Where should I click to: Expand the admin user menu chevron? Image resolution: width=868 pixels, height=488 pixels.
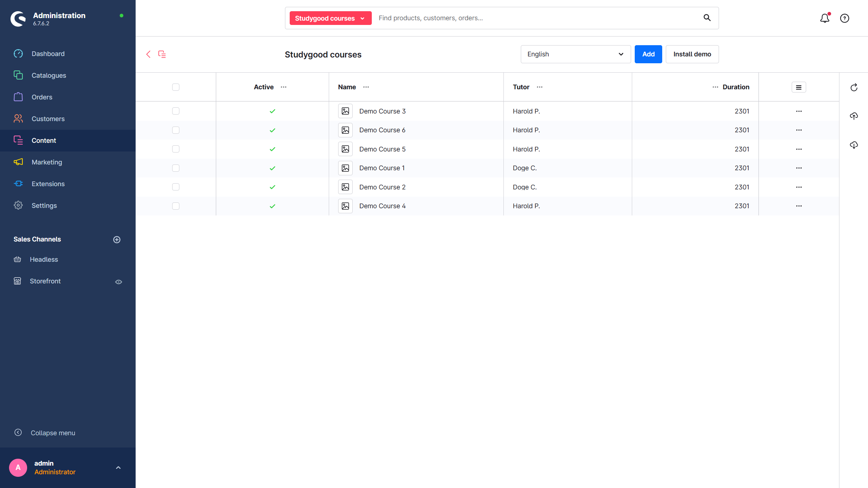tap(118, 468)
